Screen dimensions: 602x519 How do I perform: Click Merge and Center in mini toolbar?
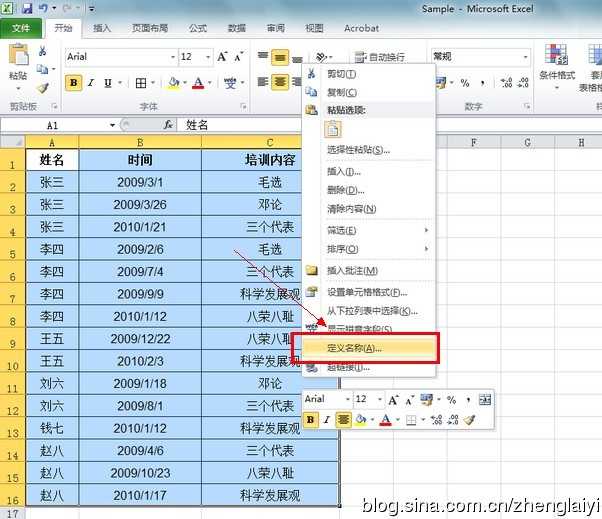coord(485,400)
